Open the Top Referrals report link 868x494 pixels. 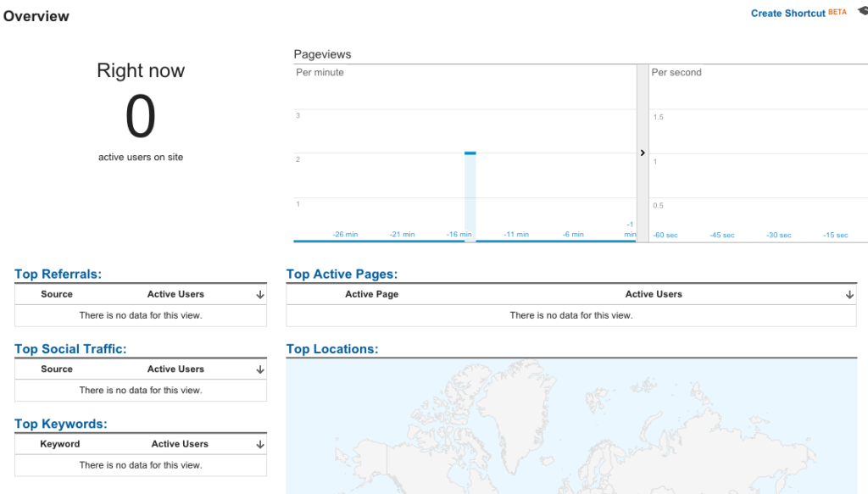(58, 274)
